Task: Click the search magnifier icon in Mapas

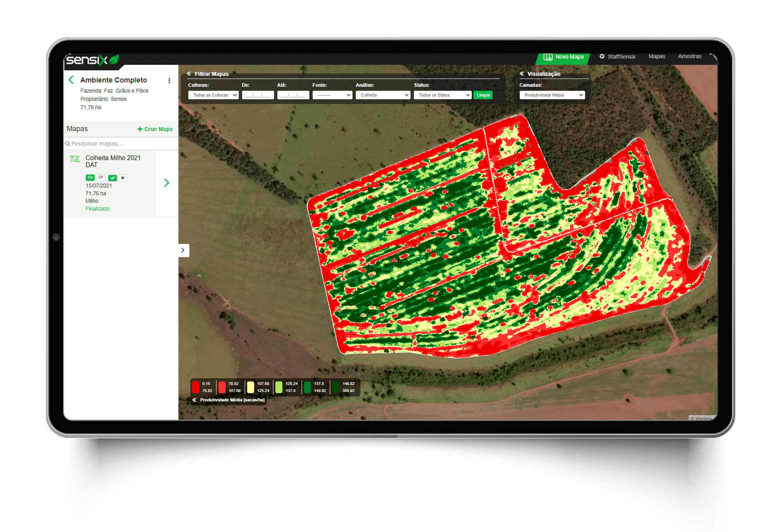Action: pos(68,144)
